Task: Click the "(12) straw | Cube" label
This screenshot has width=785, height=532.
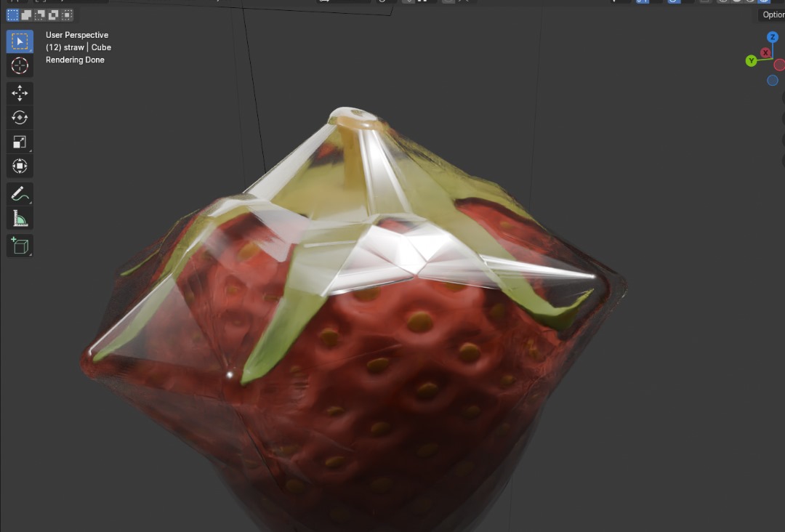Action: pyautogui.click(x=78, y=47)
